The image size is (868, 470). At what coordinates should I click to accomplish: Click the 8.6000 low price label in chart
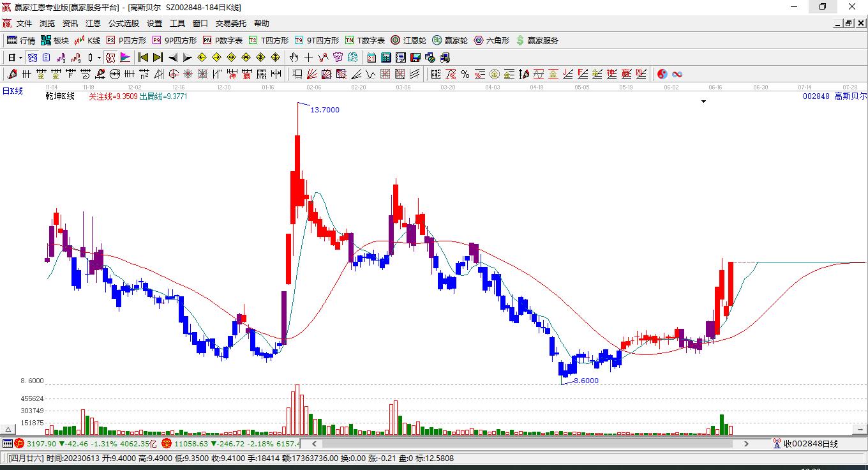pos(587,381)
